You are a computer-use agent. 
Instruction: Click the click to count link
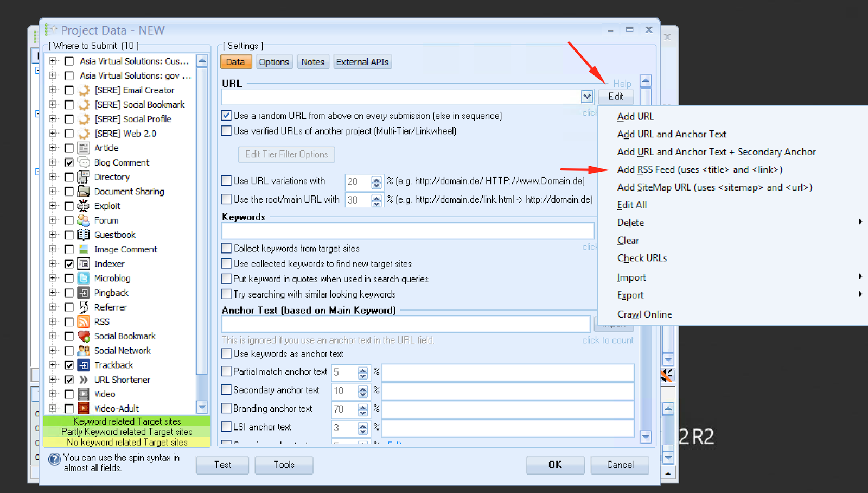click(608, 340)
